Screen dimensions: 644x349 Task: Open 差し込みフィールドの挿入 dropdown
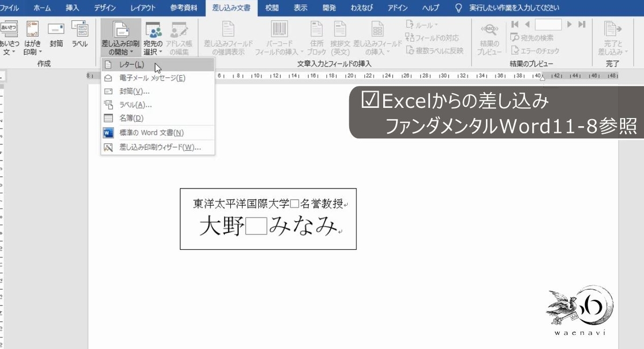point(377,39)
